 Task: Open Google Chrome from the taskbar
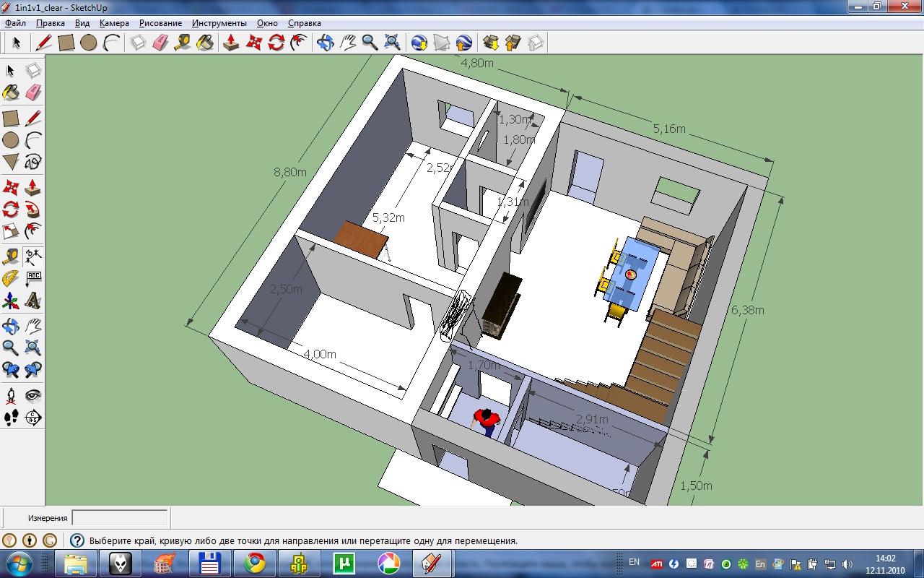pyautogui.click(x=253, y=563)
